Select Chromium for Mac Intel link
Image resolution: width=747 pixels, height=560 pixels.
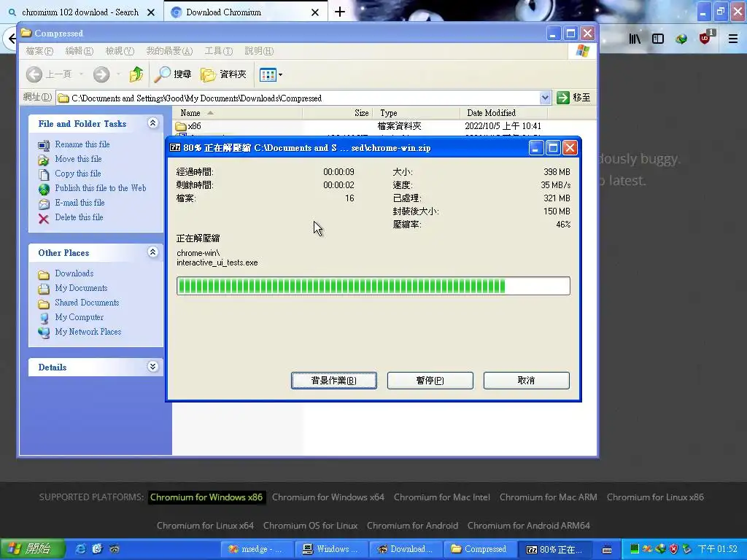441,497
